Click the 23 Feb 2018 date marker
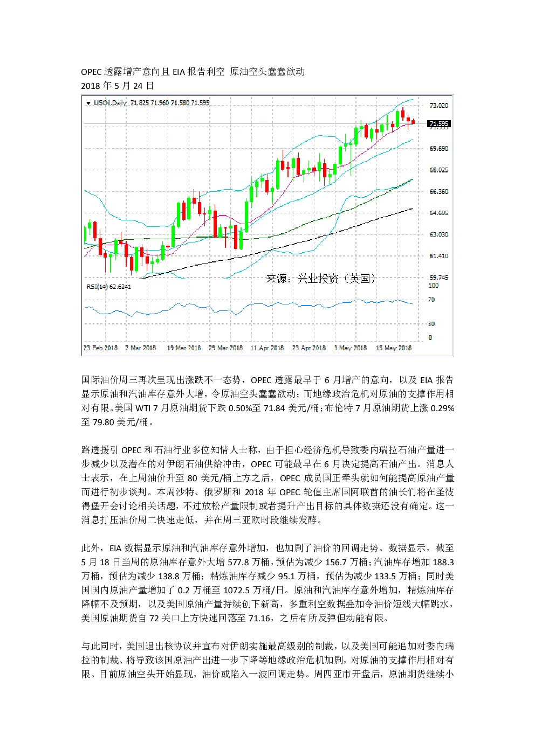 click(x=100, y=348)
